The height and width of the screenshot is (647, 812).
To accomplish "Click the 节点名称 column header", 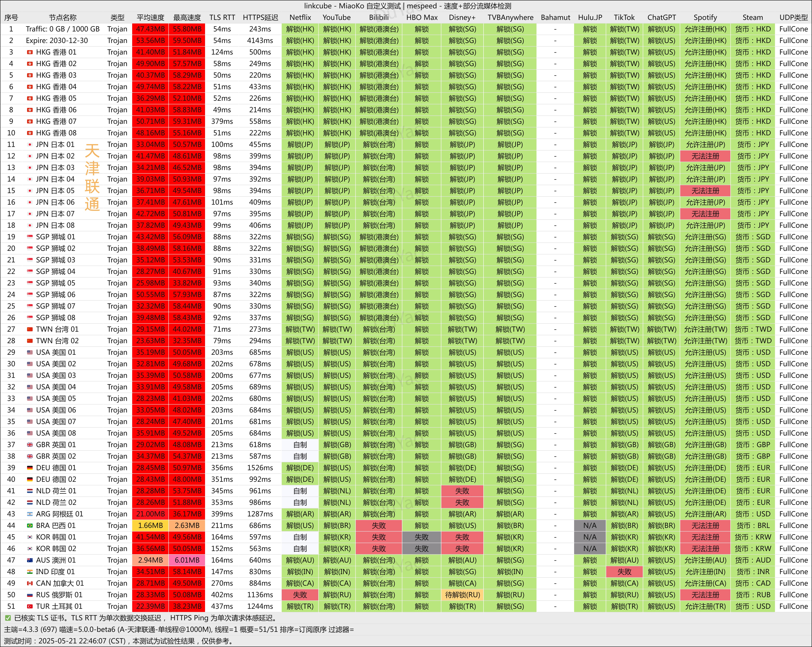I will click(63, 18).
